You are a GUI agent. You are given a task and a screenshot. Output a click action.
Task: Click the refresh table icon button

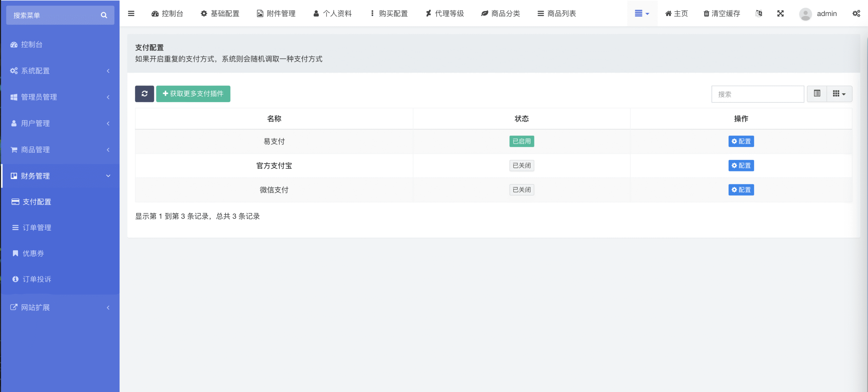click(x=144, y=94)
